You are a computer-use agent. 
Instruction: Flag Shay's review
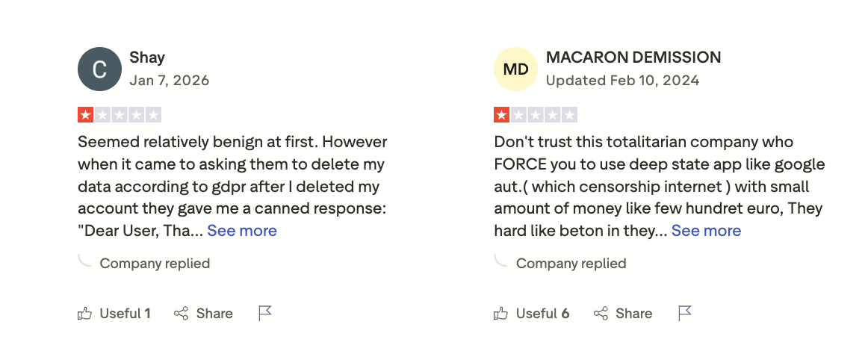coord(265,314)
